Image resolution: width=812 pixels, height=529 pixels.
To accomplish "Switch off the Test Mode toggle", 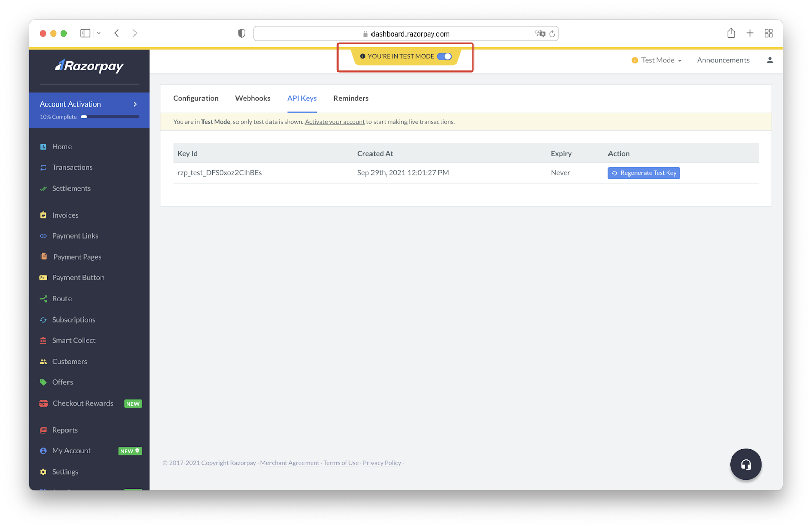I will (x=444, y=56).
